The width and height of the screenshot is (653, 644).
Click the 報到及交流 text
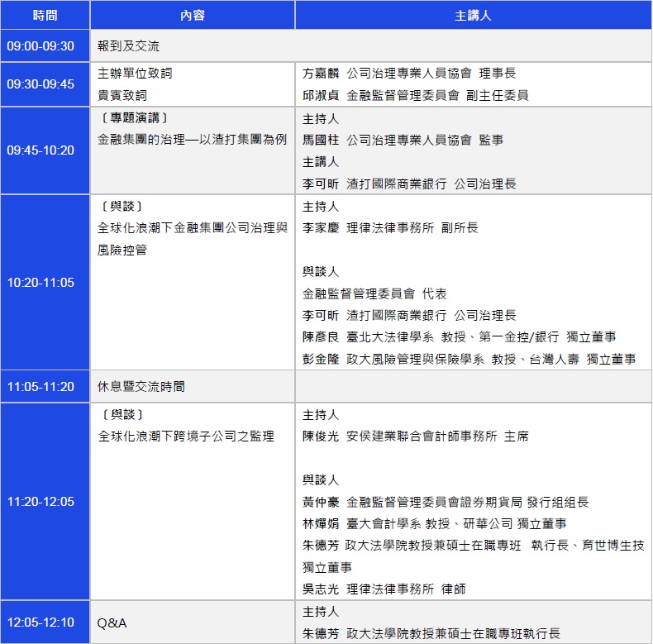pyautogui.click(x=128, y=45)
